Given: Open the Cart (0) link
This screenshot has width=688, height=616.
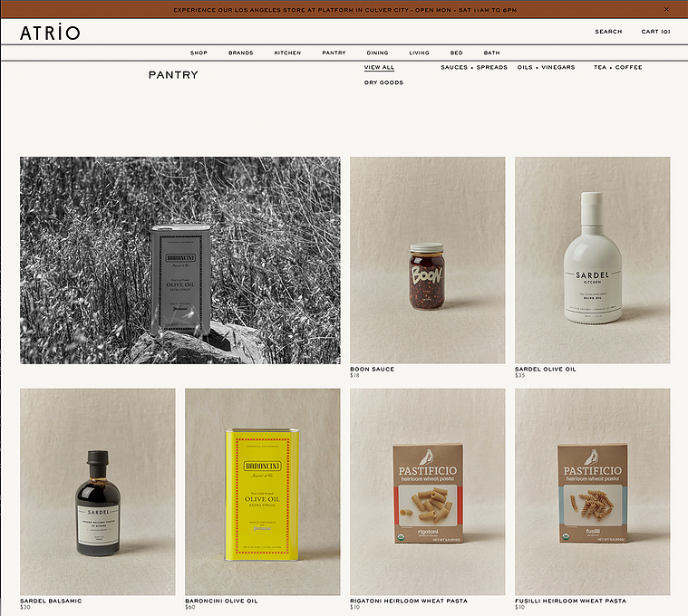Looking at the screenshot, I should click(x=655, y=32).
